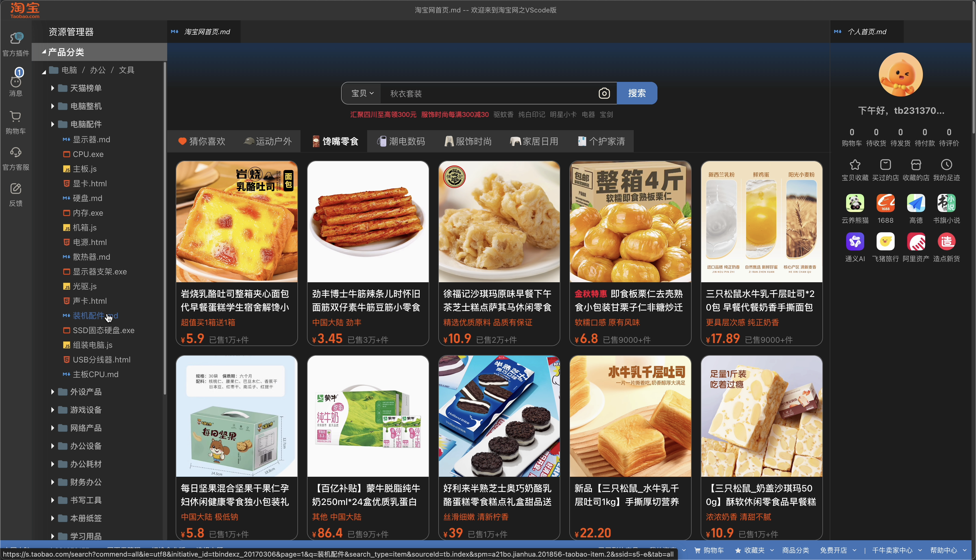Select the 个护家清 category tab

point(601,141)
